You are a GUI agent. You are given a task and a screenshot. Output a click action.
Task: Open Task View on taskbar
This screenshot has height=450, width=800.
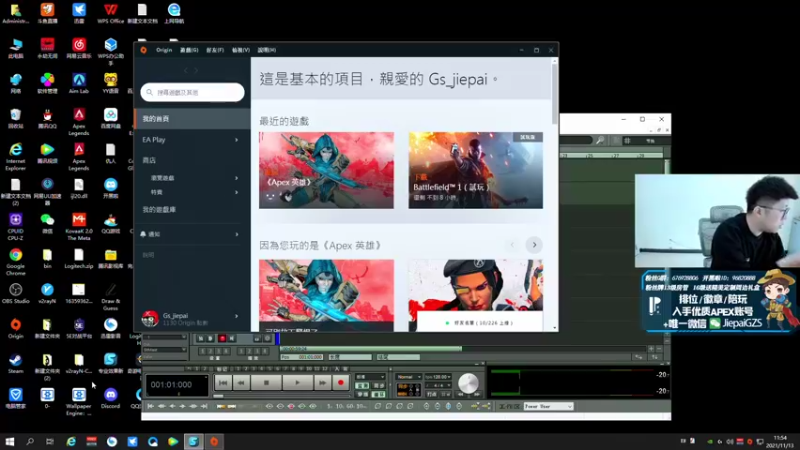(x=49, y=441)
